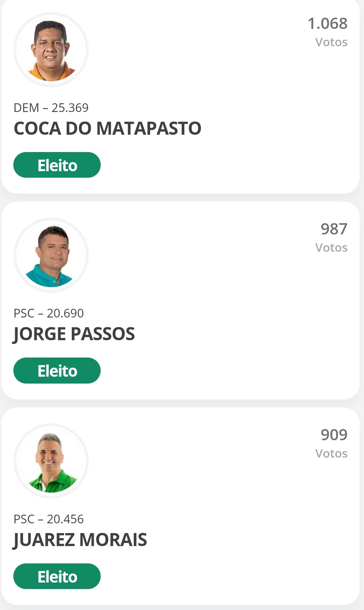The height and width of the screenshot is (610, 364).
Task: Select the PSC – 20.456 party label
Action: tap(49, 519)
